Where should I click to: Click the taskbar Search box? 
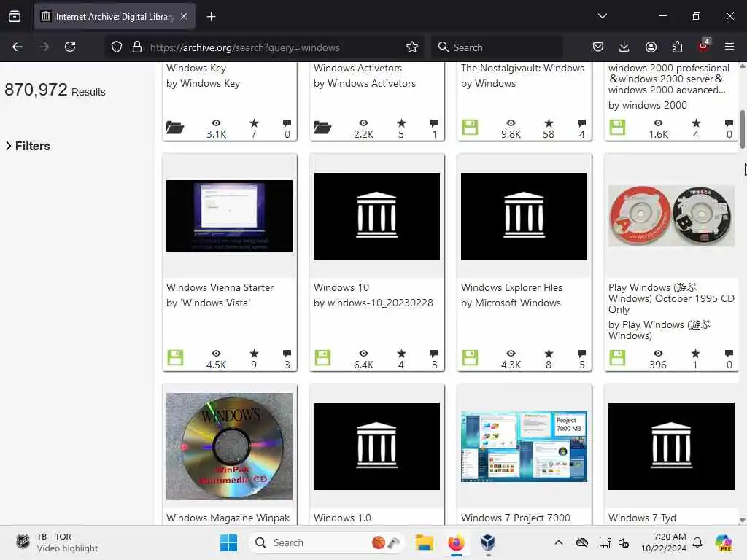point(326,542)
